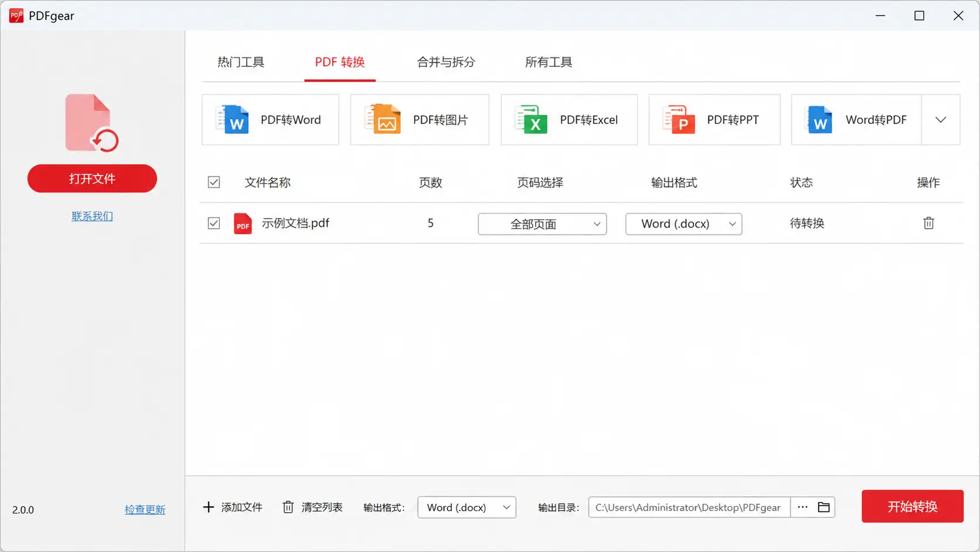The image size is (980, 552).
Task: Browse output directory with the ellipsis button
Action: pos(802,507)
